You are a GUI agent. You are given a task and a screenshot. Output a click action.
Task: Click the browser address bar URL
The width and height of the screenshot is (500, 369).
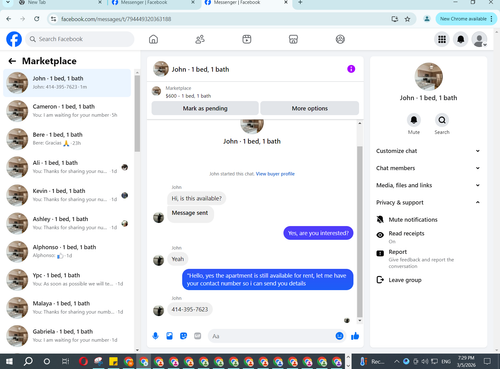[116, 19]
